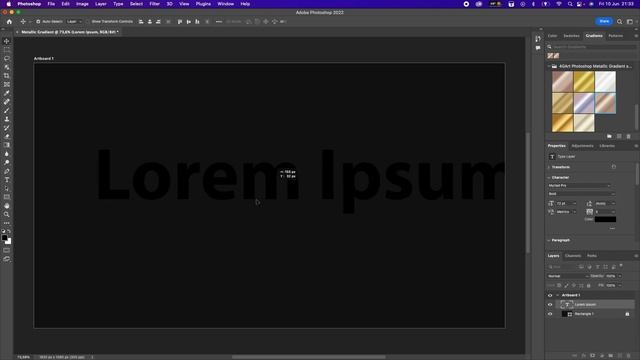Select the Hand tool
The height and width of the screenshot is (360, 640).
(x=7, y=206)
